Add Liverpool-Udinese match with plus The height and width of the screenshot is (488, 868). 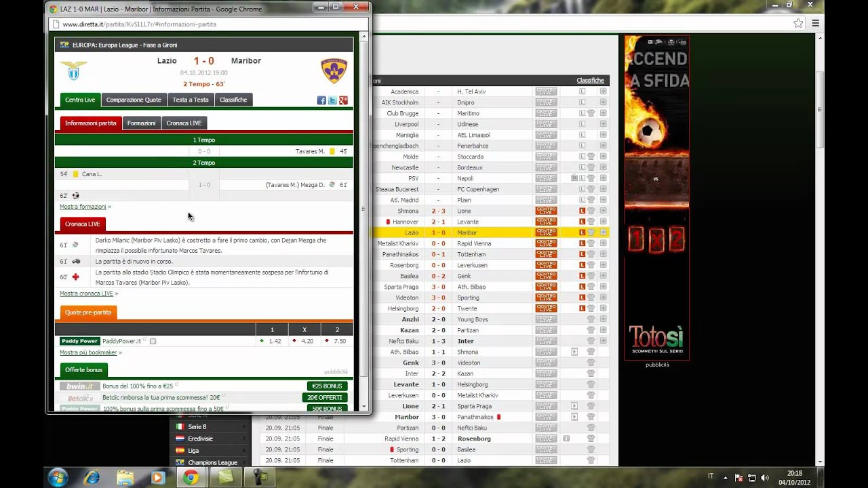603,124
